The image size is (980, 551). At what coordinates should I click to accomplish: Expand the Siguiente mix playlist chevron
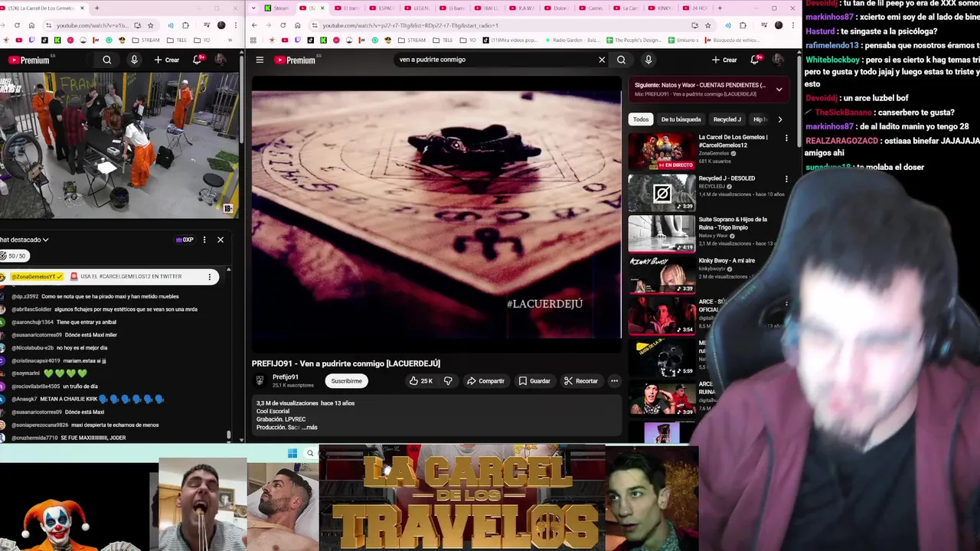(779, 90)
